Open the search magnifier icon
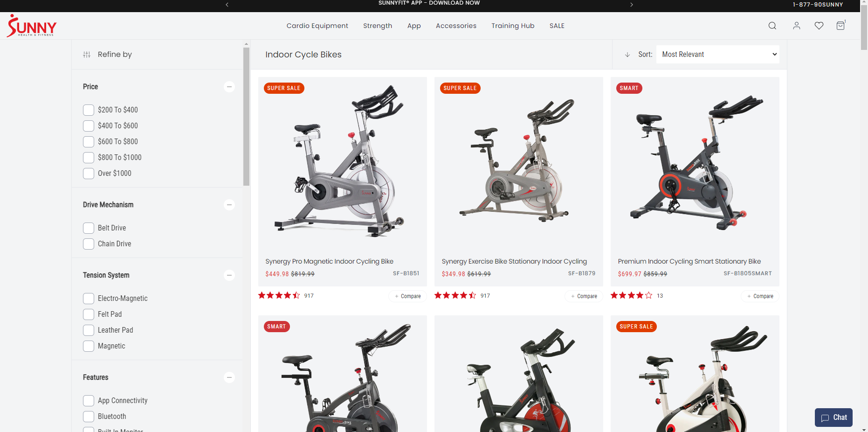Viewport: 868px width, 432px height. point(772,26)
